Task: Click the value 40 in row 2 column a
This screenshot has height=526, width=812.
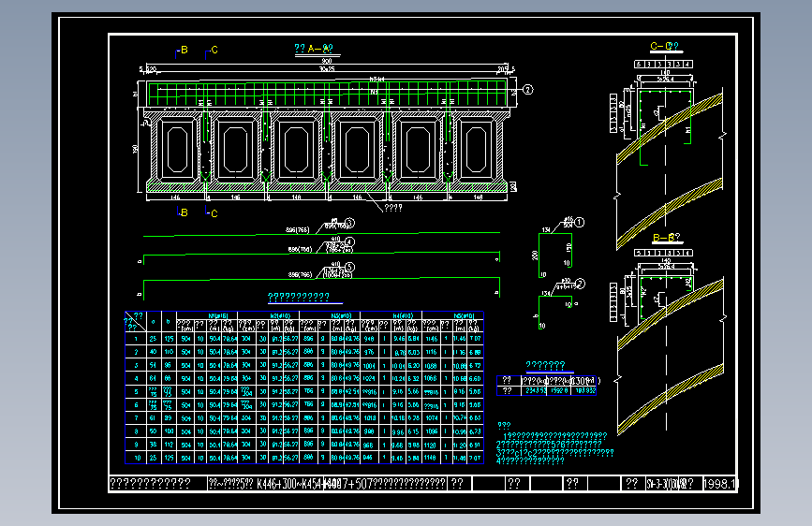Action: coord(153,352)
